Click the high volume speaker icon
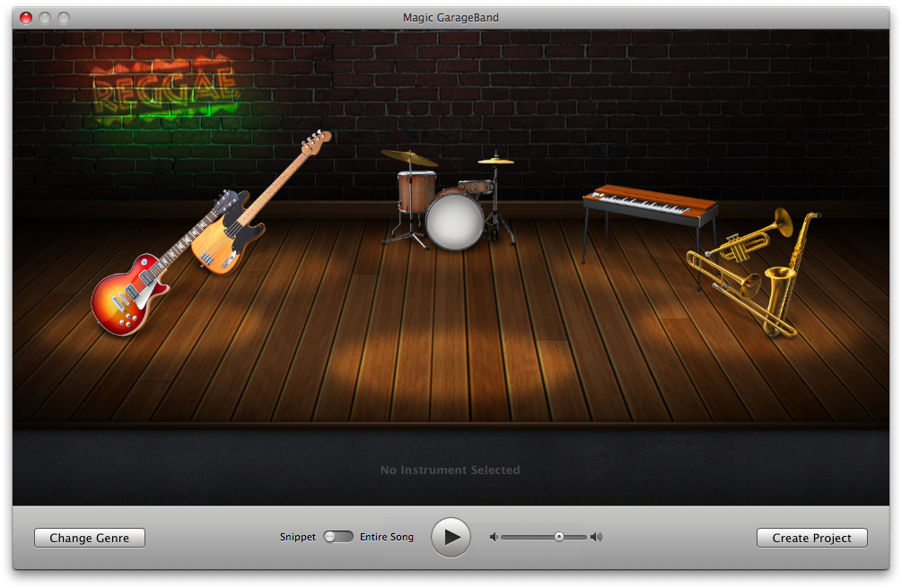 (x=596, y=537)
